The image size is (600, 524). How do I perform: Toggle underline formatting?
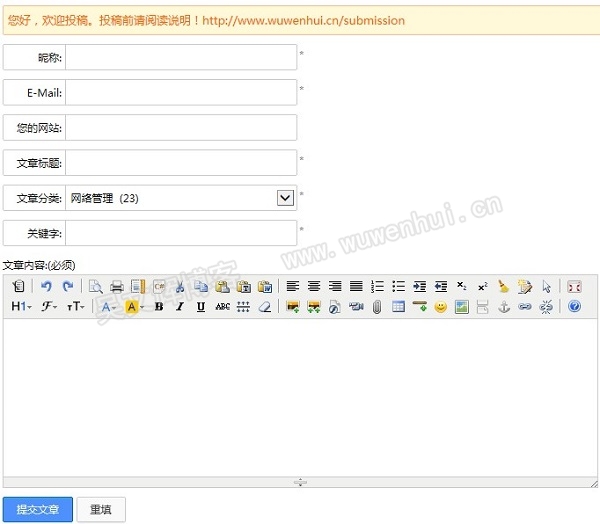pyautogui.click(x=201, y=307)
